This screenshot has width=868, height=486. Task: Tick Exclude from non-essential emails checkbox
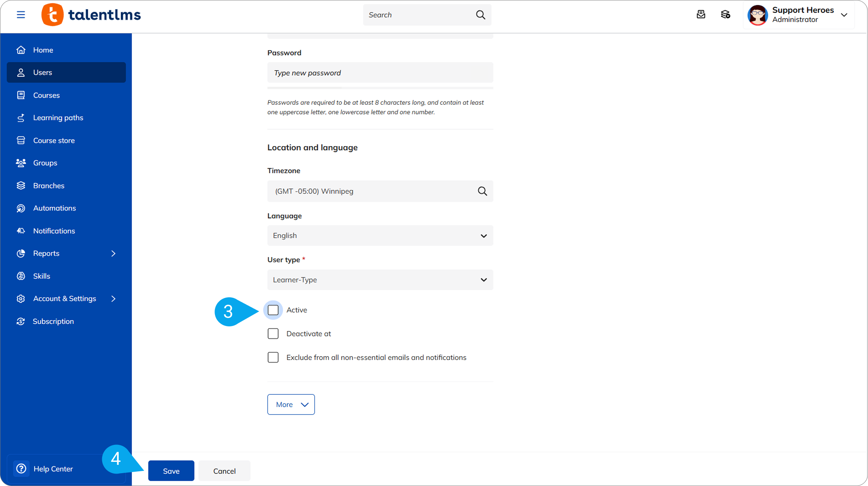coord(273,357)
